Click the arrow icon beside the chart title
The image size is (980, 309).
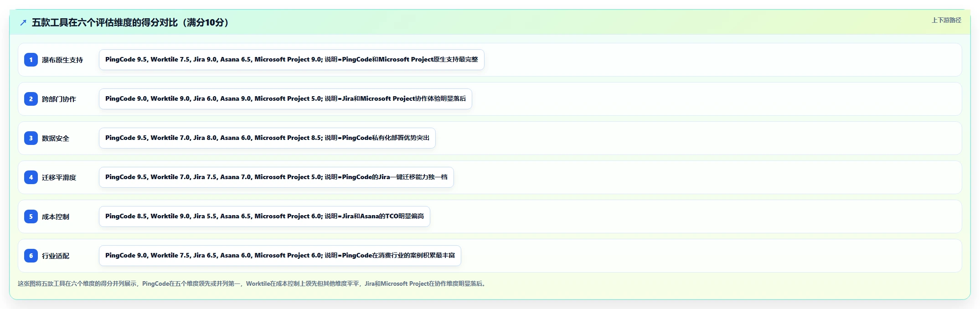click(23, 22)
